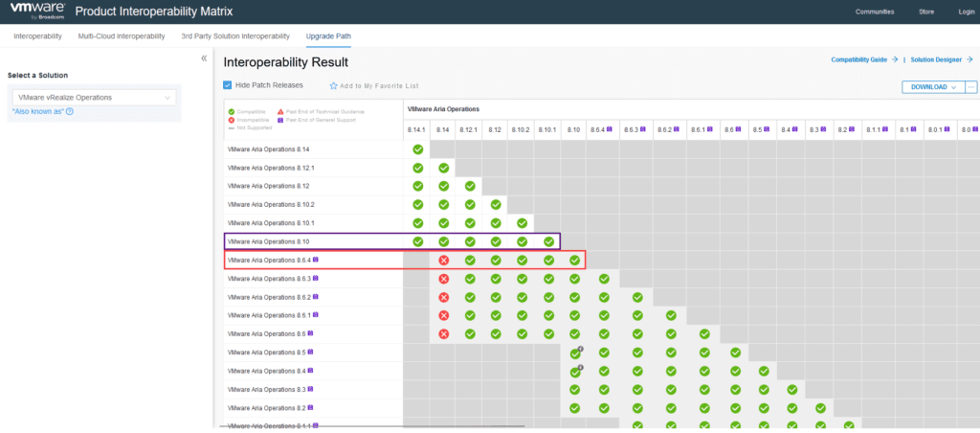Click the star icon for favorite list
This screenshot has width=980, height=433.
(333, 85)
